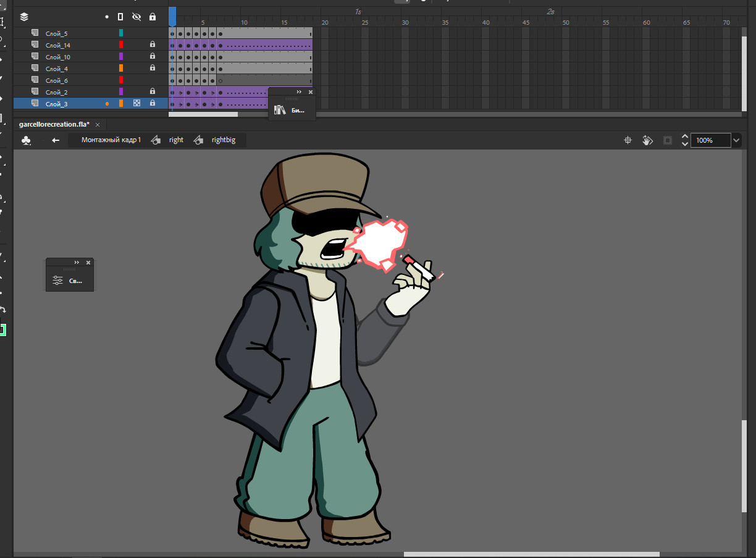
Task: Go back to Монтажный кадр 1 scene
Action: click(x=111, y=140)
